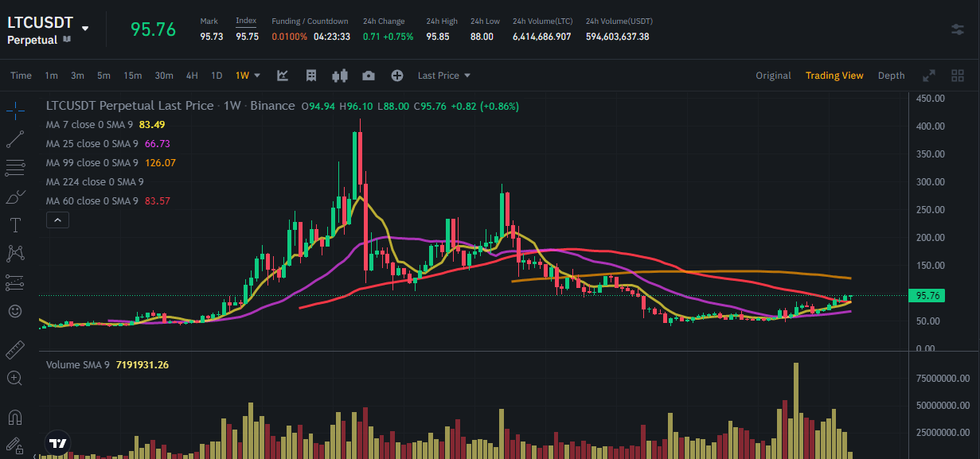Open the Perpetual info book icon
Viewport: 980px width, 459px height.
(67, 39)
